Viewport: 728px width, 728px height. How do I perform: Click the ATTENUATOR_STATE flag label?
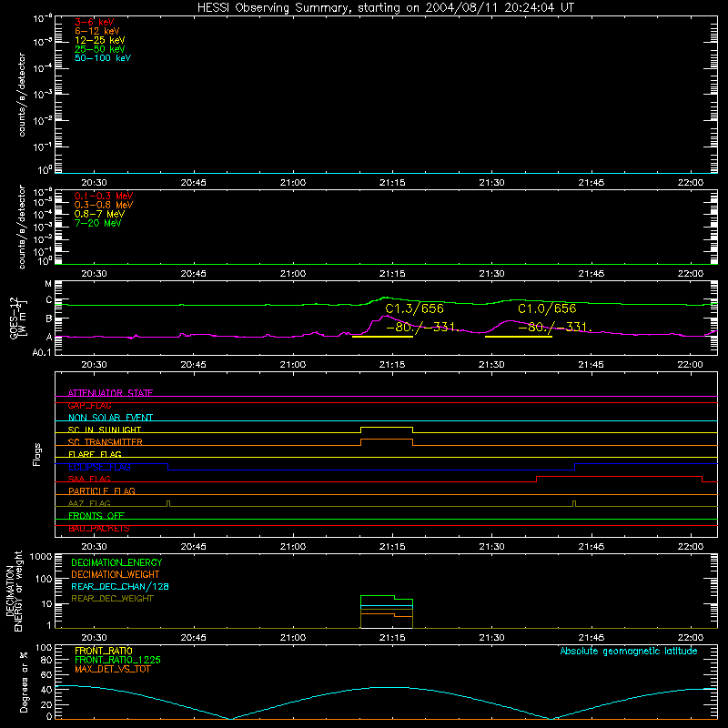pos(110,393)
